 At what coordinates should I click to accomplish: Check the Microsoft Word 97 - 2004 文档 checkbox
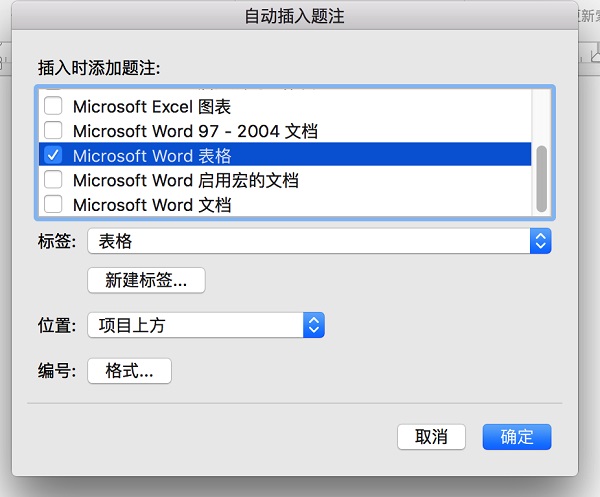[x=53, y=130]
